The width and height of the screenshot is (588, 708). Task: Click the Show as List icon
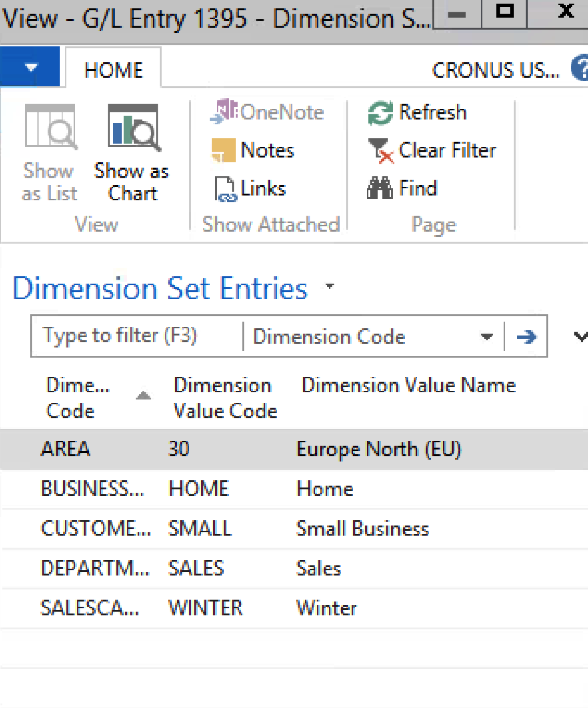pos(51,127)
